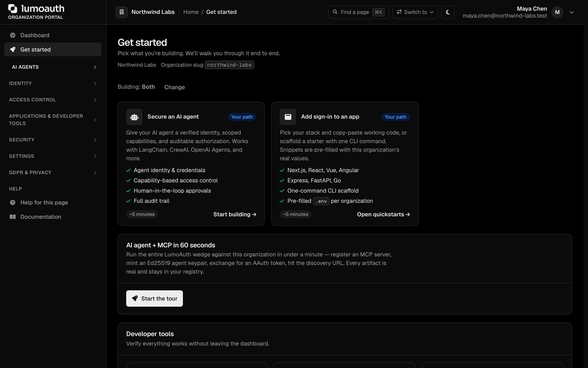The image size is (588, 368).
Task: Open the Switch to dropdown
Action: click(x=415, y=12)
